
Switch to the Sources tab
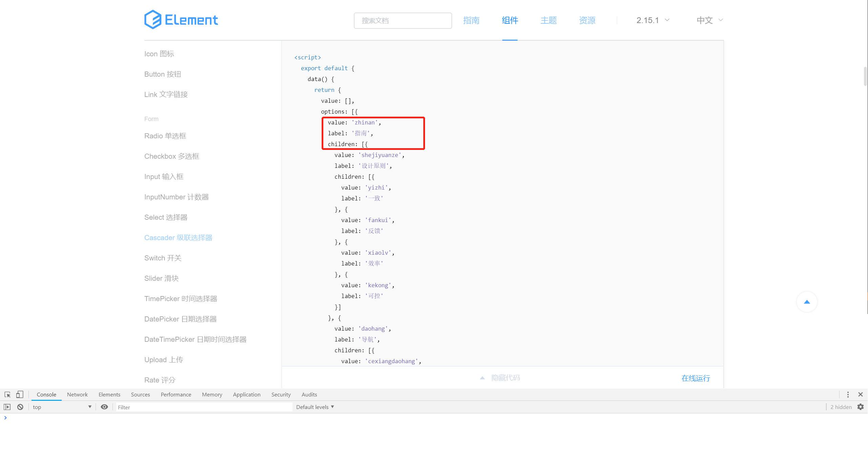point(140,394)
